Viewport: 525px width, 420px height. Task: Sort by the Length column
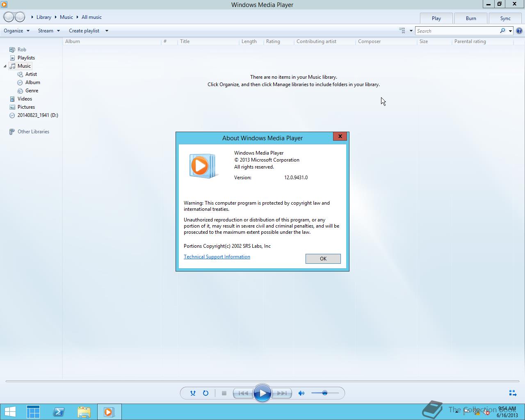click(x=251, y=41)
